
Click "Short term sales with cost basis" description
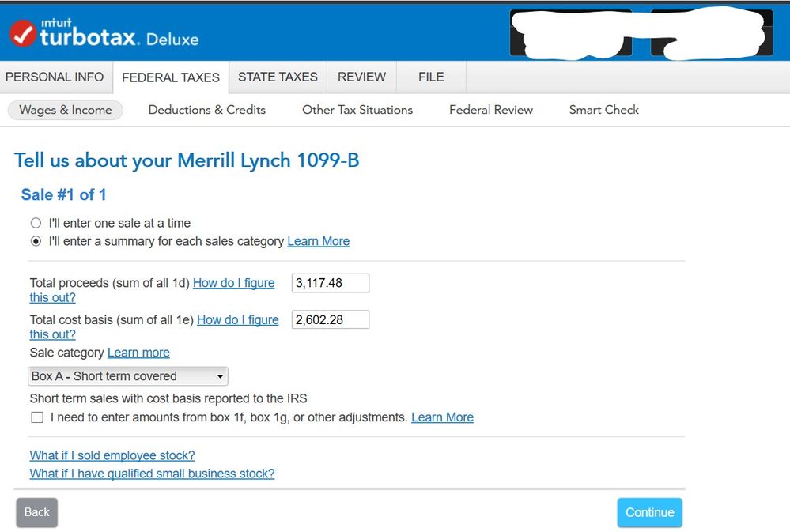[x=168, y=398]
